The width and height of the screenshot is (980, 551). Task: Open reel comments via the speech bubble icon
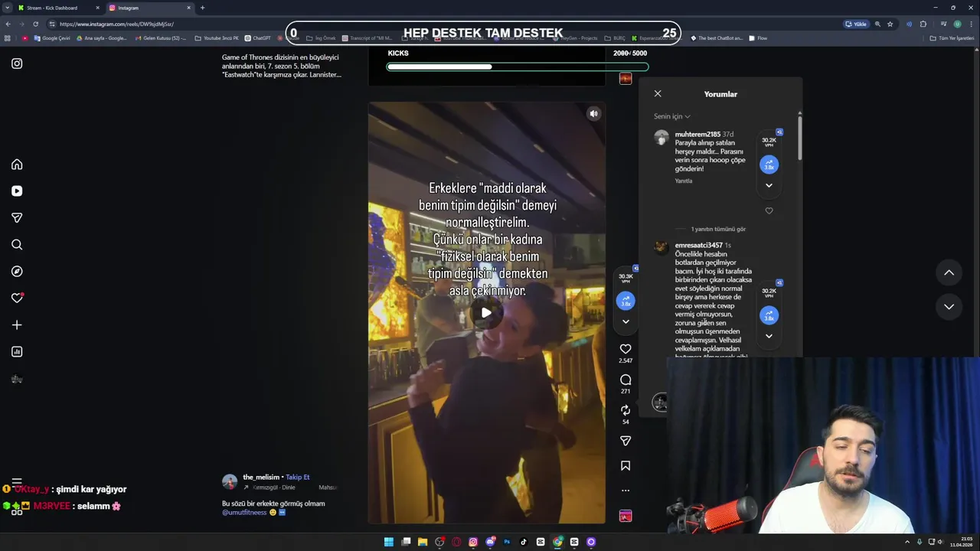(626, 380)
